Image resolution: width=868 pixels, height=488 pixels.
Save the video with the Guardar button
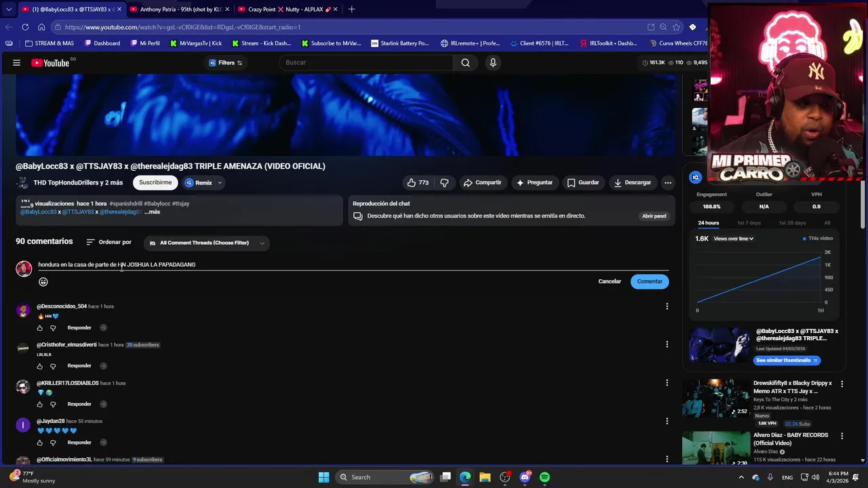[583, 182]
